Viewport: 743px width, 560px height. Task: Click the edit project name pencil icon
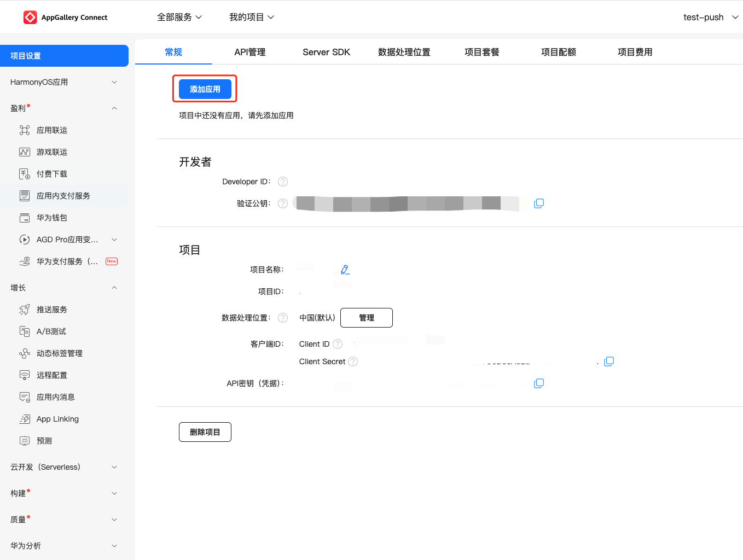click(345, 270)
